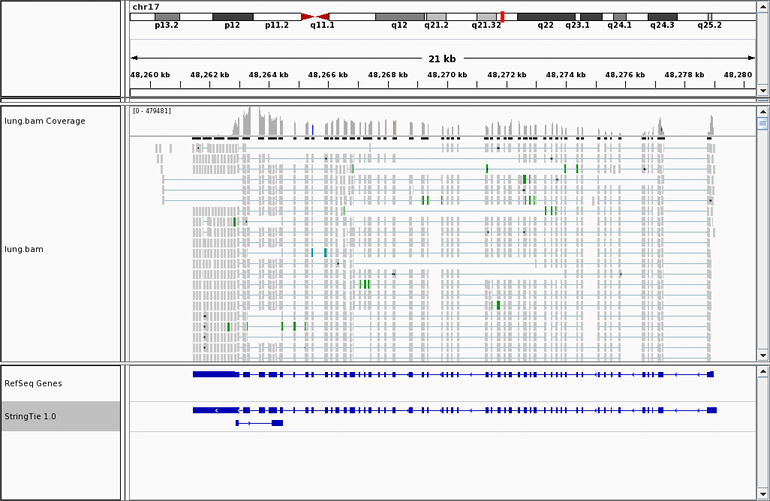
Task: Click the large terminal exon of the StringTie transcript
Action: pyautogui.click(x=216, y=410)
